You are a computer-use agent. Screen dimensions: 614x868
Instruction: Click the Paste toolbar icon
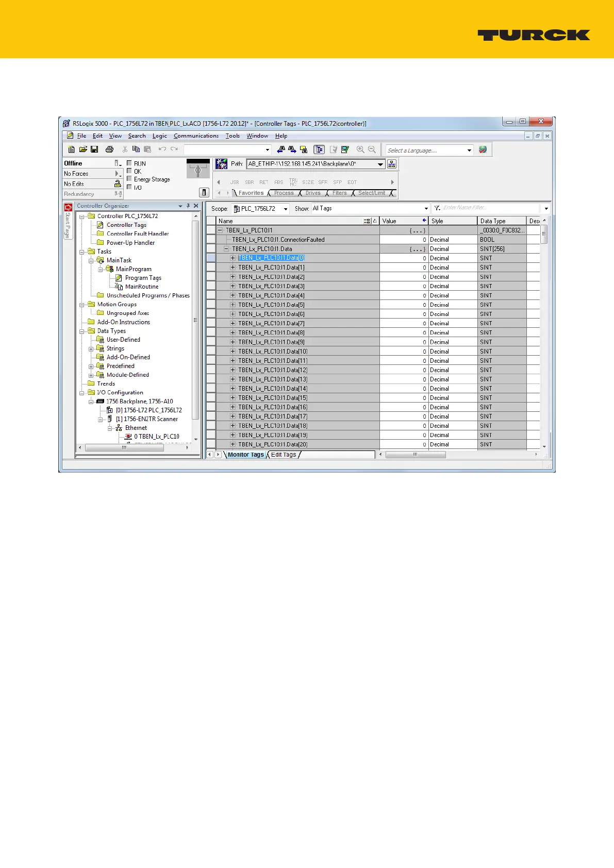pyautogui.click(x=147, y=149)
